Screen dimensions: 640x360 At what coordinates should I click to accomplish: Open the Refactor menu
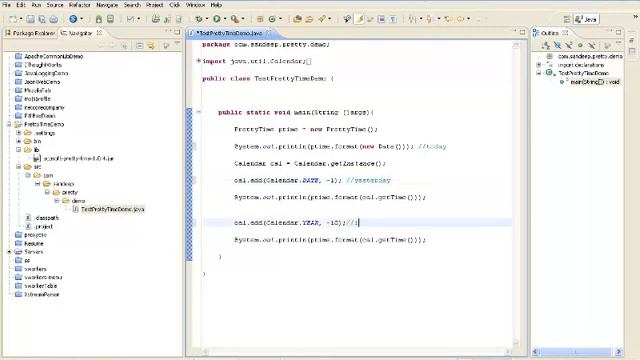click(80, 5)
